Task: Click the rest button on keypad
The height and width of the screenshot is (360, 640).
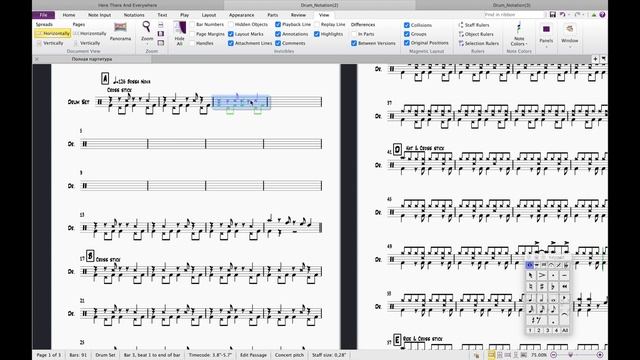Action: pyautogui.click(x=536, y=320)
